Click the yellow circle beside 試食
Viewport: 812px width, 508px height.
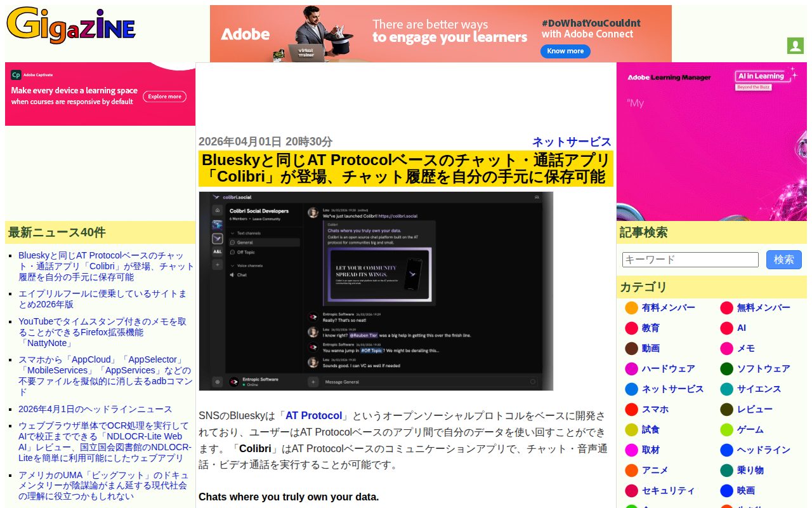(x=631, y=430)
